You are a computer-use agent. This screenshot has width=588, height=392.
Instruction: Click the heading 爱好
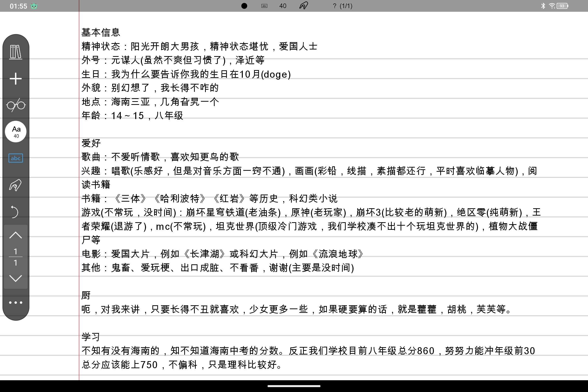tap(91, 143)
